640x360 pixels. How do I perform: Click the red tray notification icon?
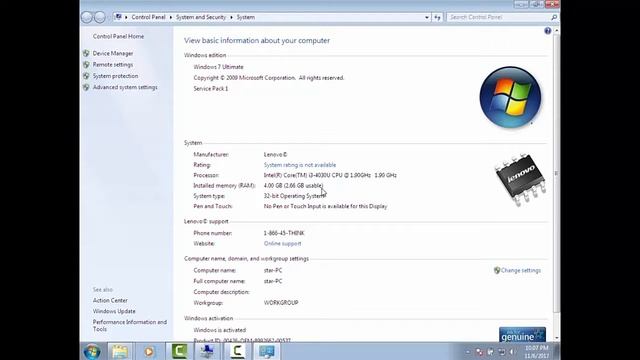pyautogui.click(x=479, y=352)
